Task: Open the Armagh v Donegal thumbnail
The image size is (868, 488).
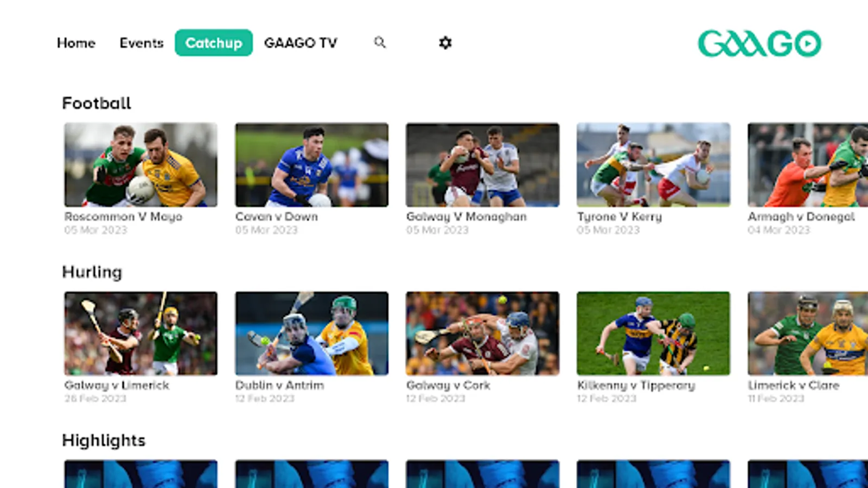Action: tap(808, 165)
